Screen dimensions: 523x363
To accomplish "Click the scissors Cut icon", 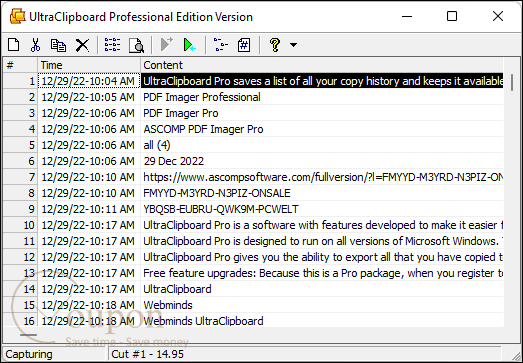I will pyautogui.click(x=35, y=45).
